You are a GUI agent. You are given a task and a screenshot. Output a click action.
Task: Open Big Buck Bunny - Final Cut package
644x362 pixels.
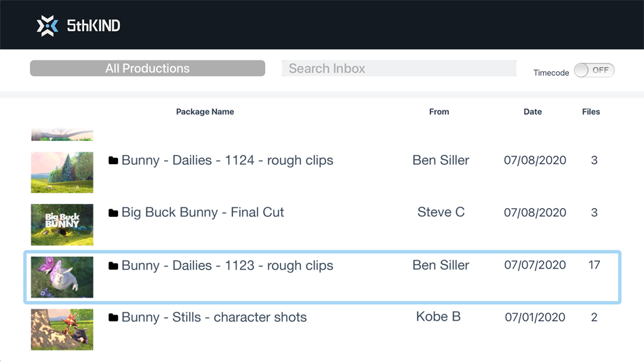pos(203,213)
